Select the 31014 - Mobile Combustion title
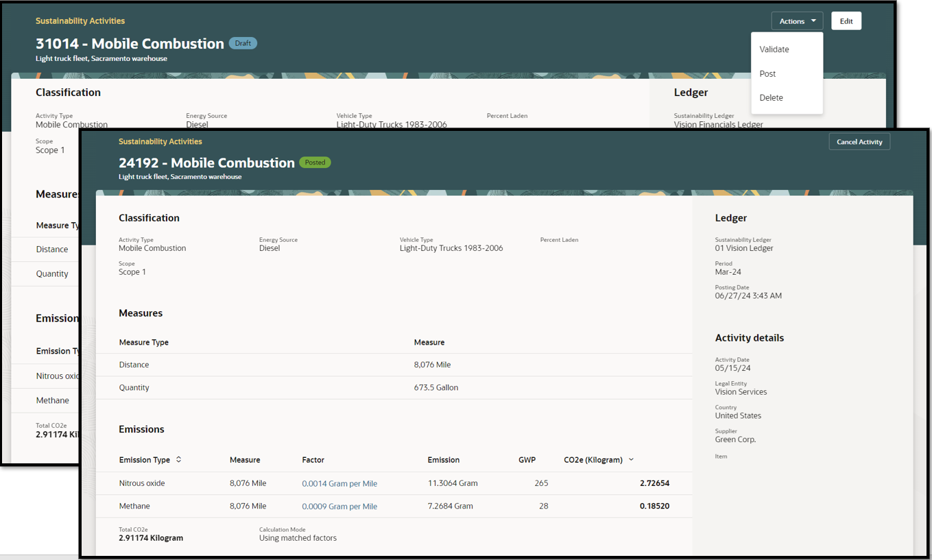Image resolution: width=932 pixels, height=560 pixels. point(130,43)
